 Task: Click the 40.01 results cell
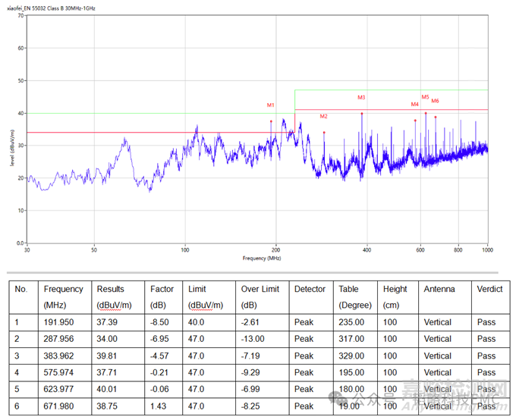click(109, 389)
